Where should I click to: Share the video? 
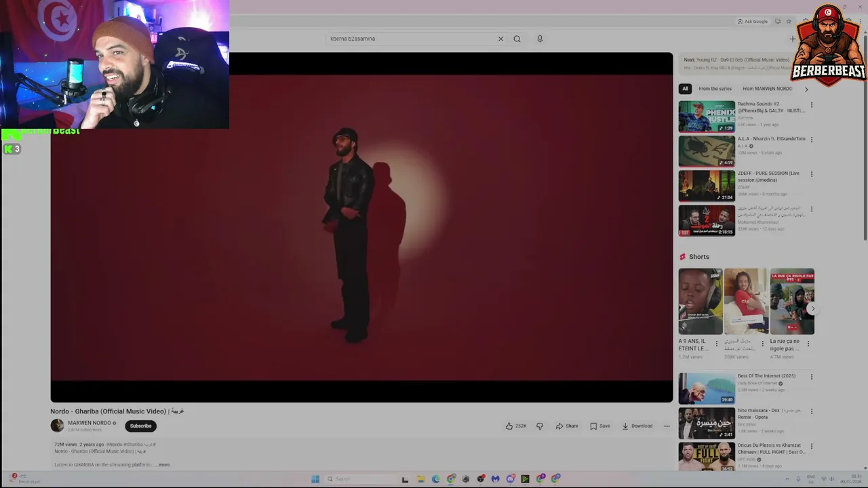(x=567, y=426)
